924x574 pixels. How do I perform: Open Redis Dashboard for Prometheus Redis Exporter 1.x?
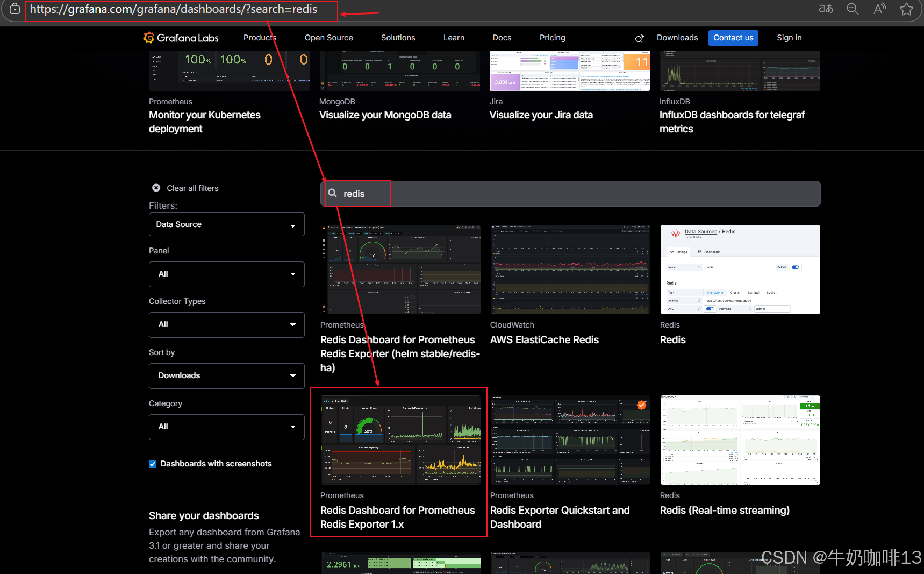[398, 517]
